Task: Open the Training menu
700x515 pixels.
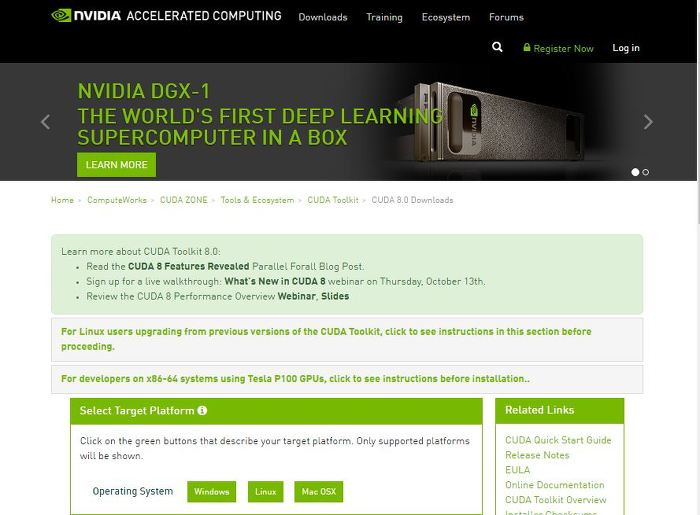Action: [384, 17]
